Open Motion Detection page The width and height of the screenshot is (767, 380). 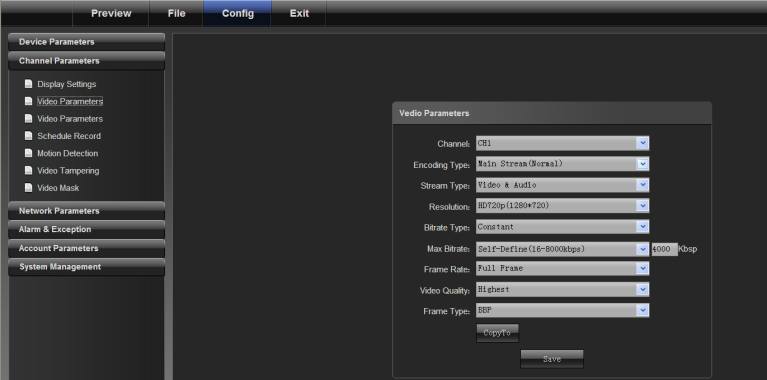pyautogui.click(x=68, y=153)
